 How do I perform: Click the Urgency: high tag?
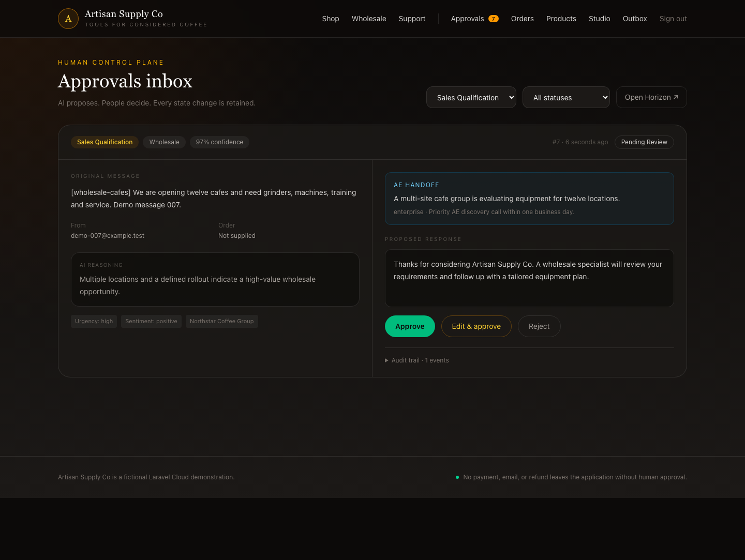click(x=94, y=321)
